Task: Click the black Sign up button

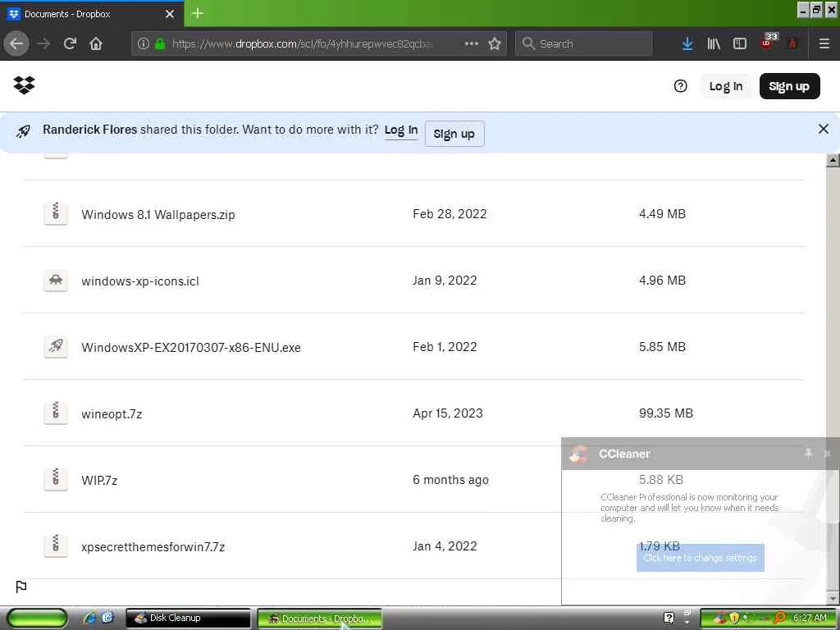Action: 789,86
